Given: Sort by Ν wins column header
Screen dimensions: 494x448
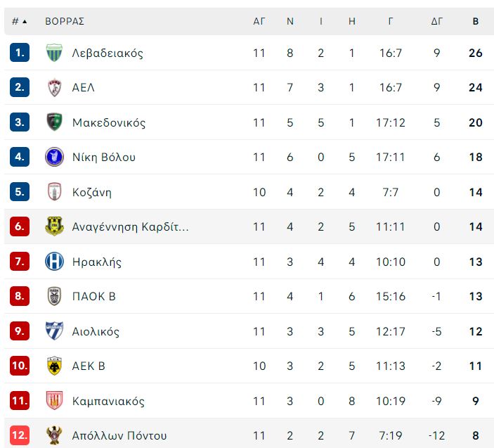Looking at the screenshot, I should (290, 21).
